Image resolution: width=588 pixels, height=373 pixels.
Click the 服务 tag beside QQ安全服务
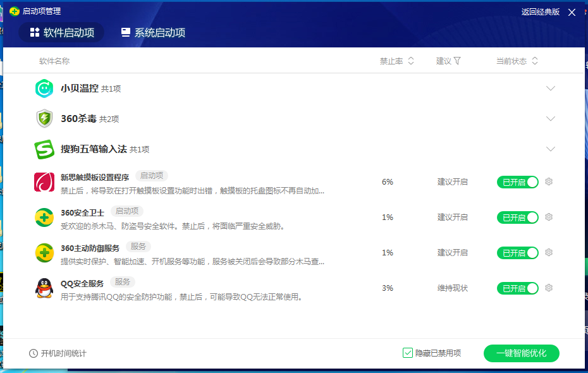point(122,282)
